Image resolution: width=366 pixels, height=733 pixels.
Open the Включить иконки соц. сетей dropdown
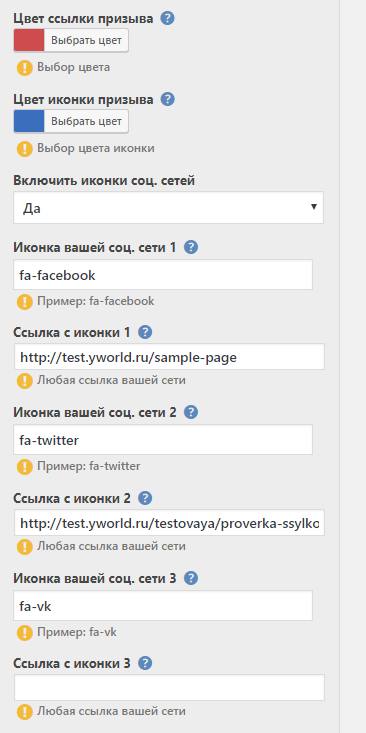coord(168,207)
